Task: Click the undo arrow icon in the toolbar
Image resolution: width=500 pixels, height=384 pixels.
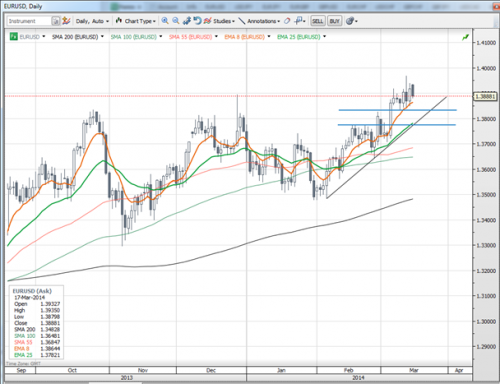Action: pos(197,21)
